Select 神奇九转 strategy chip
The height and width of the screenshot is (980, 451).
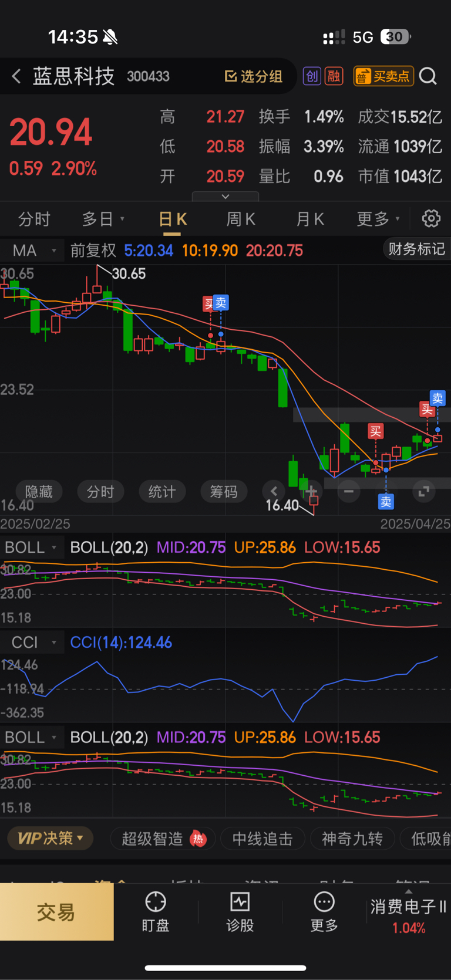[352, 839]
